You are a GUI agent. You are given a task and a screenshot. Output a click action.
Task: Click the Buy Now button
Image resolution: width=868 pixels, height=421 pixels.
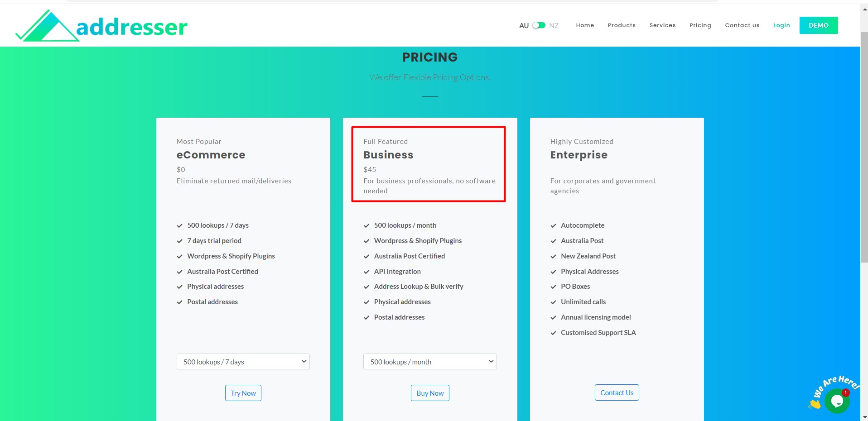430,393
